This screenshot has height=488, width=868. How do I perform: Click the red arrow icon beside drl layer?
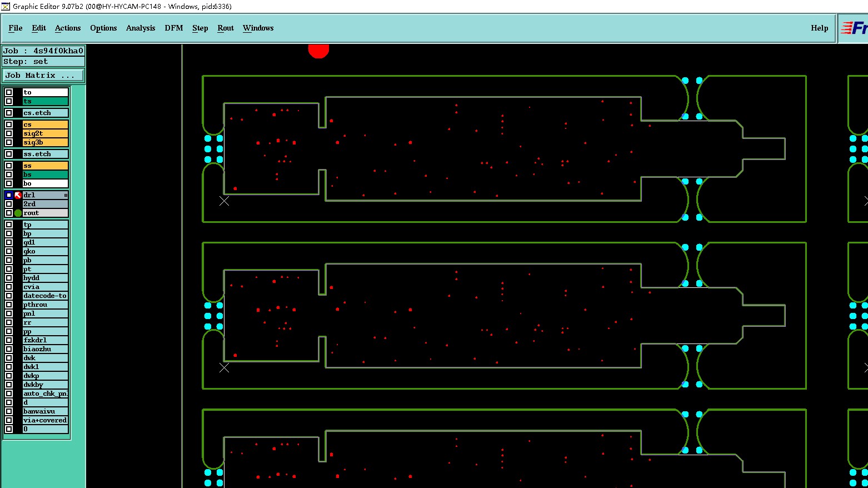pos(18,195)
